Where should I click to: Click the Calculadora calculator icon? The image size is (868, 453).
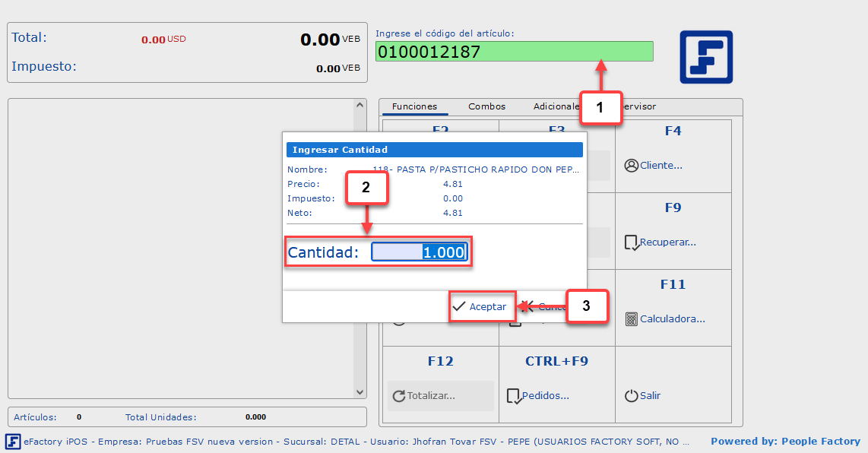[631, 319]
